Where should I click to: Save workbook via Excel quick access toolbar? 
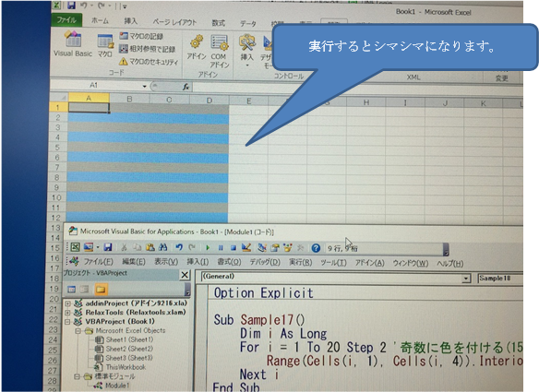71,6
